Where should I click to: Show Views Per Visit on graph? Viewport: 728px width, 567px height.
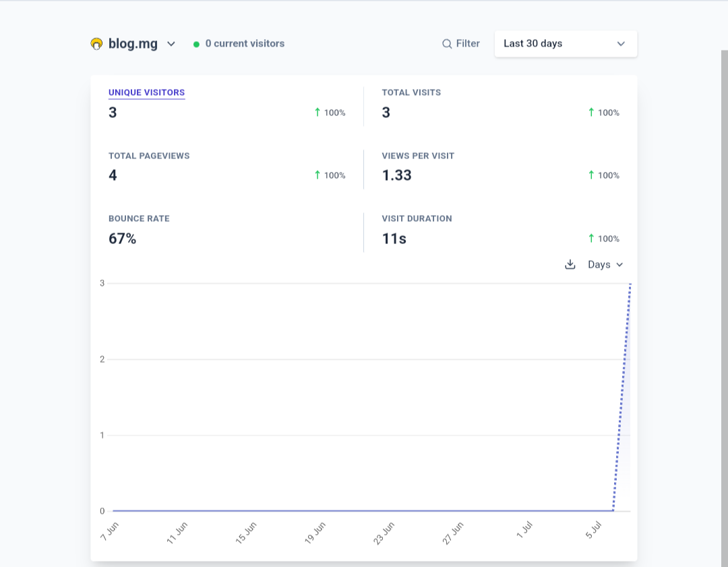(418, 156)
